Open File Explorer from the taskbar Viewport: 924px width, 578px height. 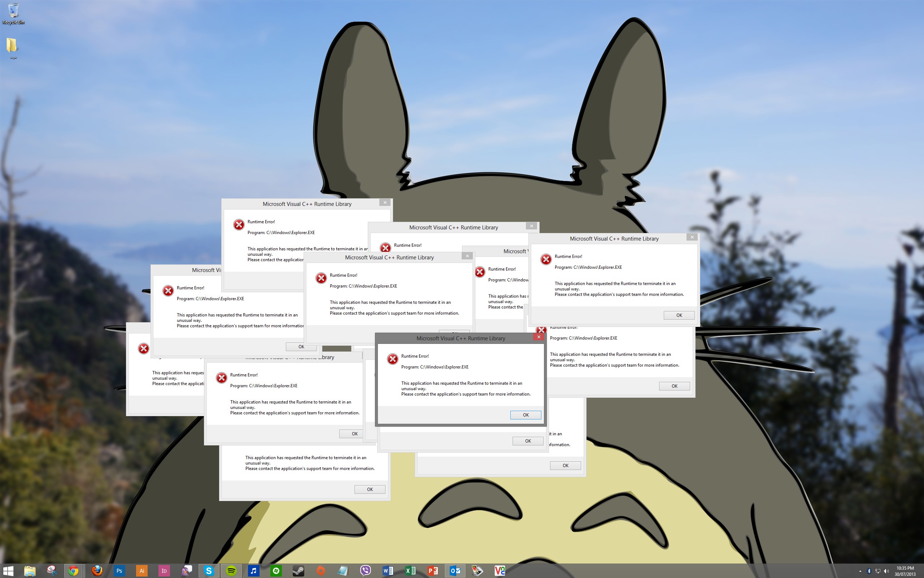(x=30, y=571)
